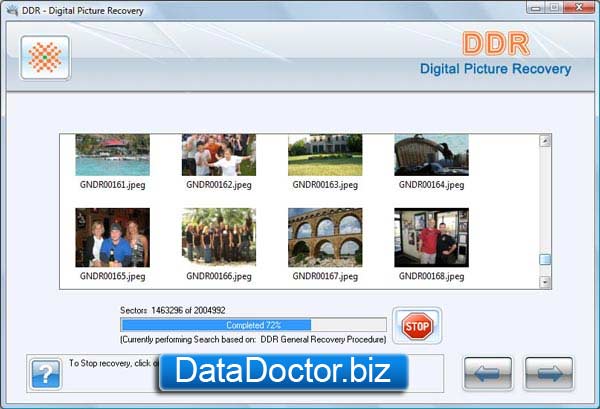This screenshot has width=600, height=409.
Task: Select thumbnail GNDR00167.jpeg aqueduct photo
Action: pyautogui.click(x=325, y=238)
